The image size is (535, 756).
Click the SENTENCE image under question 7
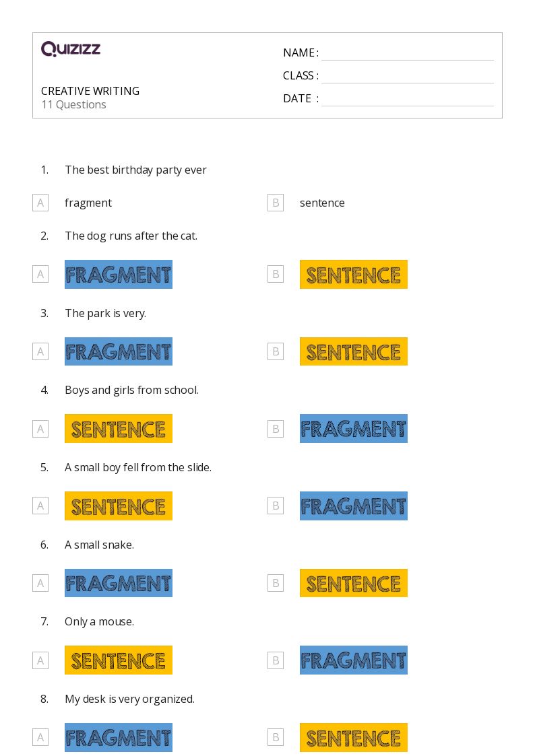click(119, 660)
